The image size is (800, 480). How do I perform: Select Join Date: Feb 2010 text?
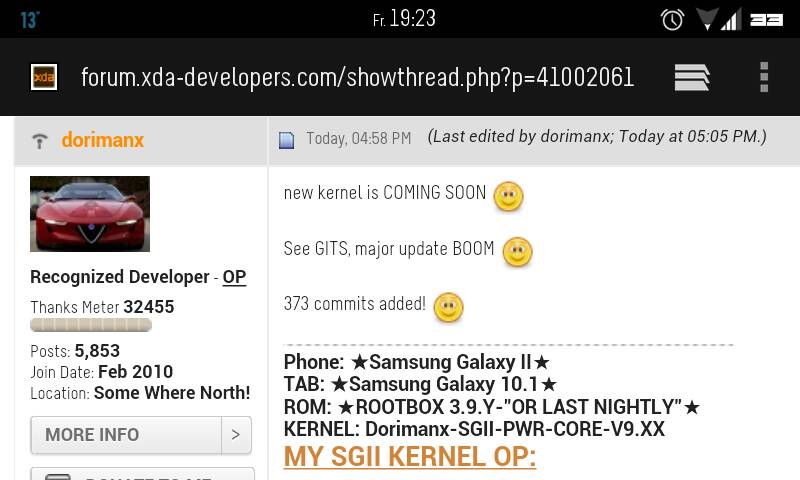(102, 372)
